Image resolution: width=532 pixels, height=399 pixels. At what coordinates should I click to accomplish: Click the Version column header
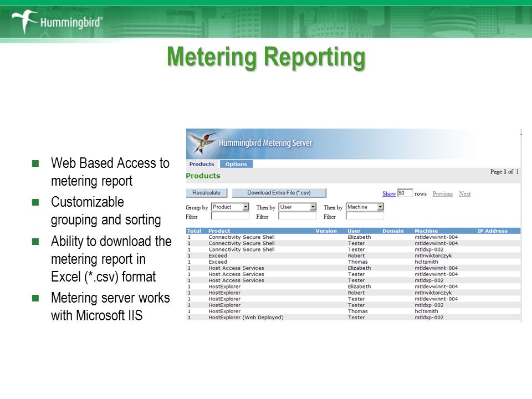(326, 231)
